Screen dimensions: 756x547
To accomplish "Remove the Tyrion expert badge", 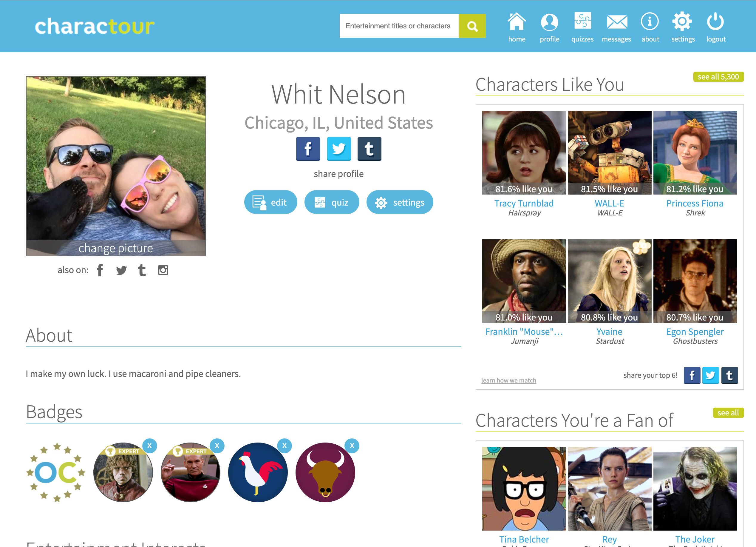I will coord(150,445).
